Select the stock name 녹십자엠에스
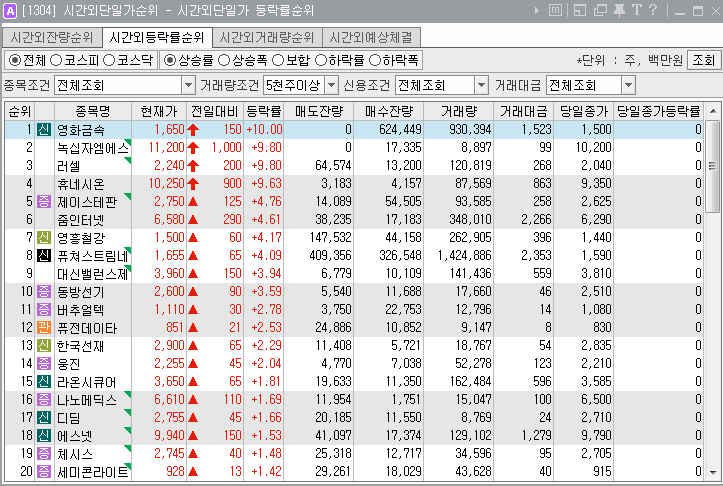The height and width of the screenshot is (486, 723). click(x=93, y=148)
